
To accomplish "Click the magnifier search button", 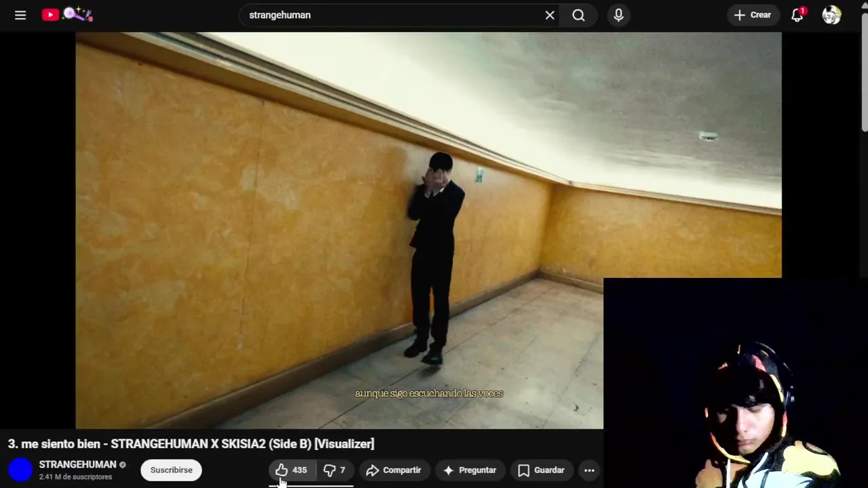I will (x=578, y=15).
